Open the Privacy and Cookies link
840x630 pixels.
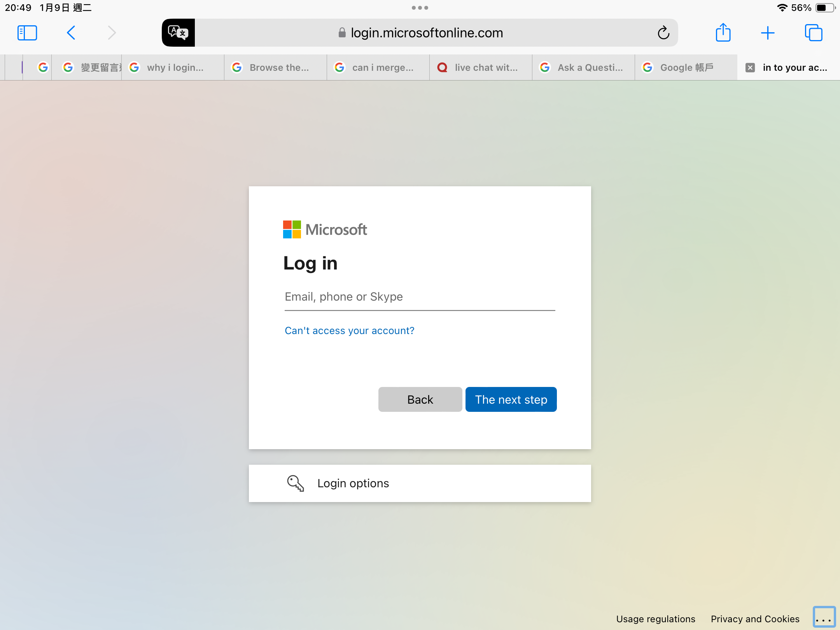point(755,619)
